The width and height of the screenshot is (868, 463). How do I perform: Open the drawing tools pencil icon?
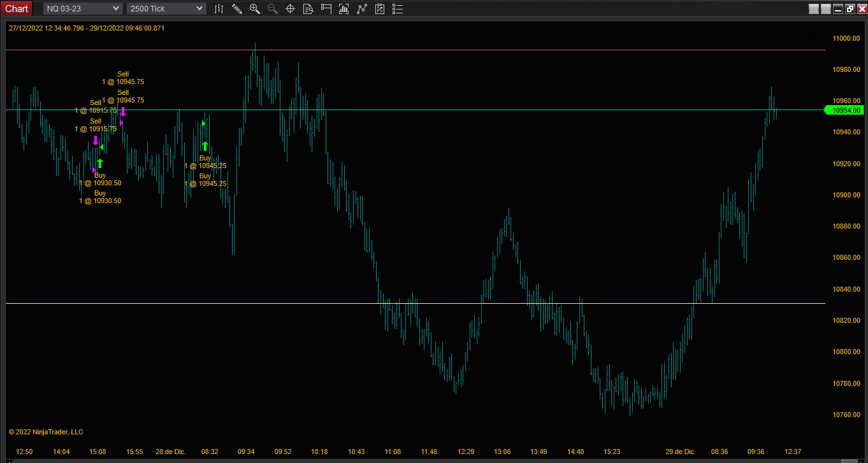(x=236, y=9)
